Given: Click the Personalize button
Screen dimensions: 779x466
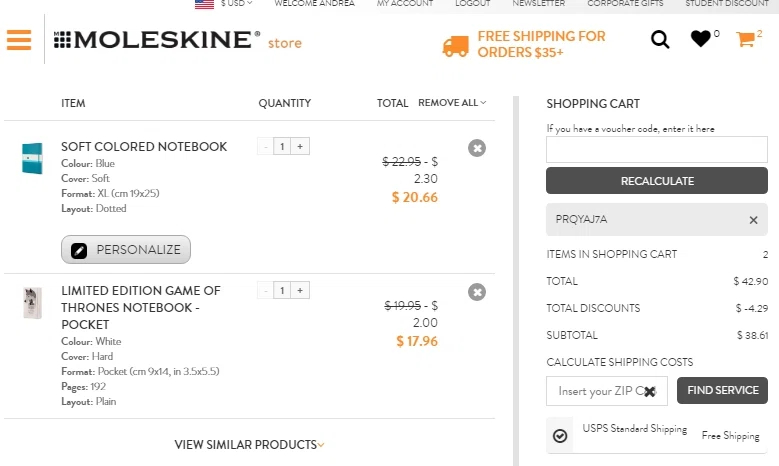Looking at the screenshot, I should [x=126, y=249].
